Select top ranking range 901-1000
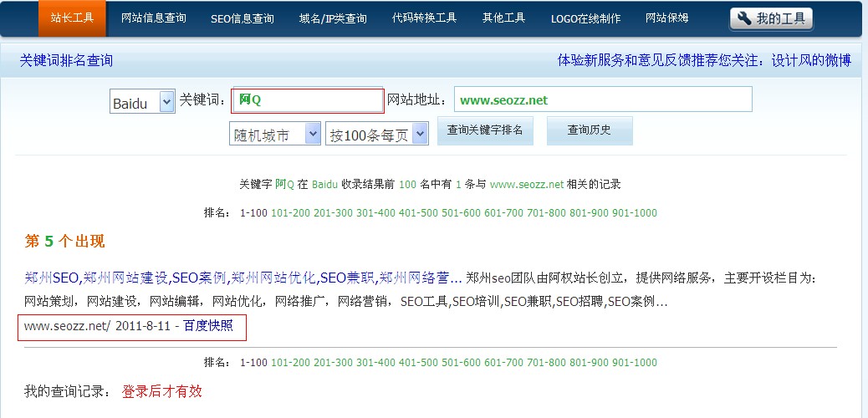Image resolution: width=868 pixels, height=418 pixels. point(635,213)
